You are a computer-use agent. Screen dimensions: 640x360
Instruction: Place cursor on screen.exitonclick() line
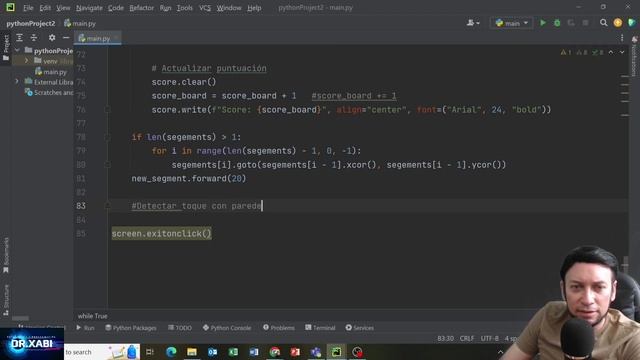point(162,233)
